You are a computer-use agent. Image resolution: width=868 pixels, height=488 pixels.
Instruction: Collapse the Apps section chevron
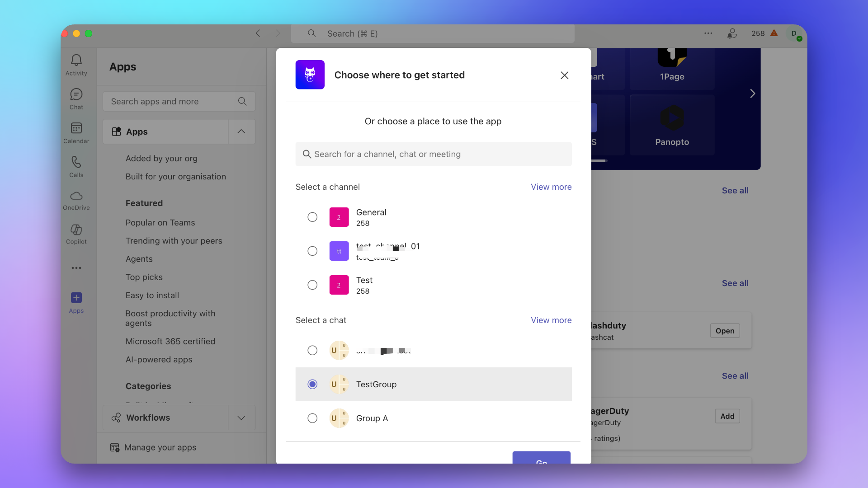(x=241, y=131)
